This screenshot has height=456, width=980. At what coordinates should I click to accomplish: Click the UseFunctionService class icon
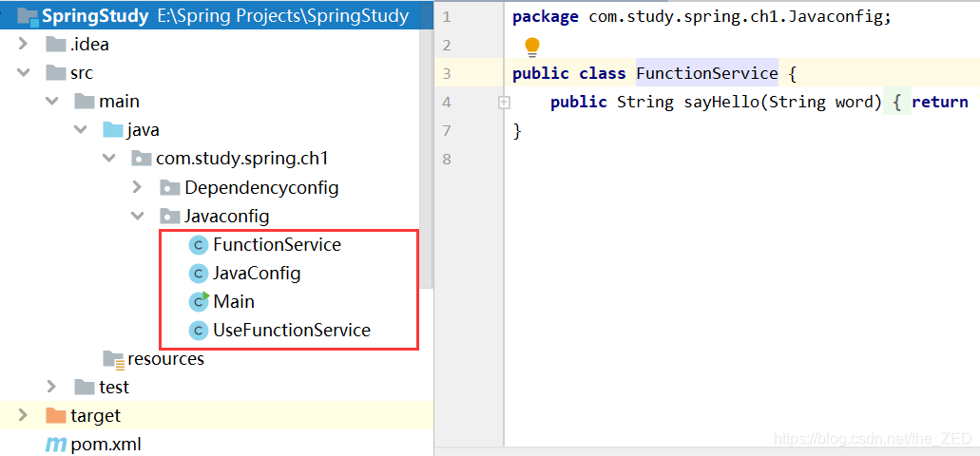click(x=198, y=330)
